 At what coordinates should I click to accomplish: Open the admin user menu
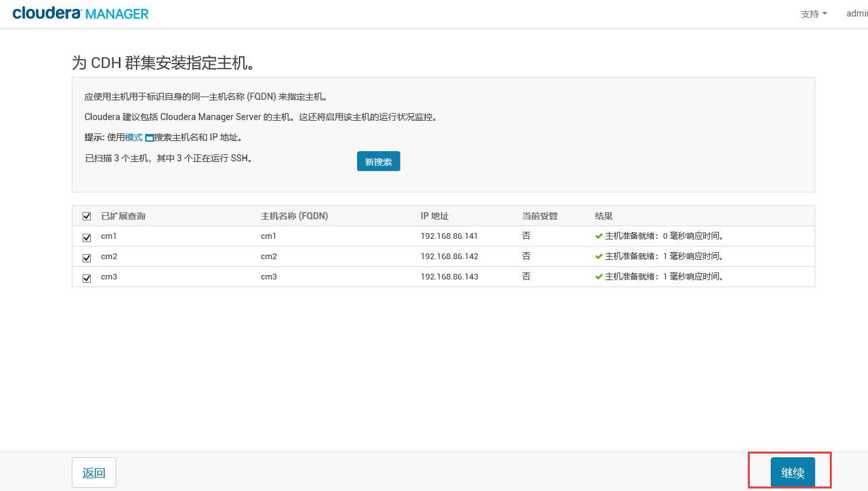tap(857, 14)
